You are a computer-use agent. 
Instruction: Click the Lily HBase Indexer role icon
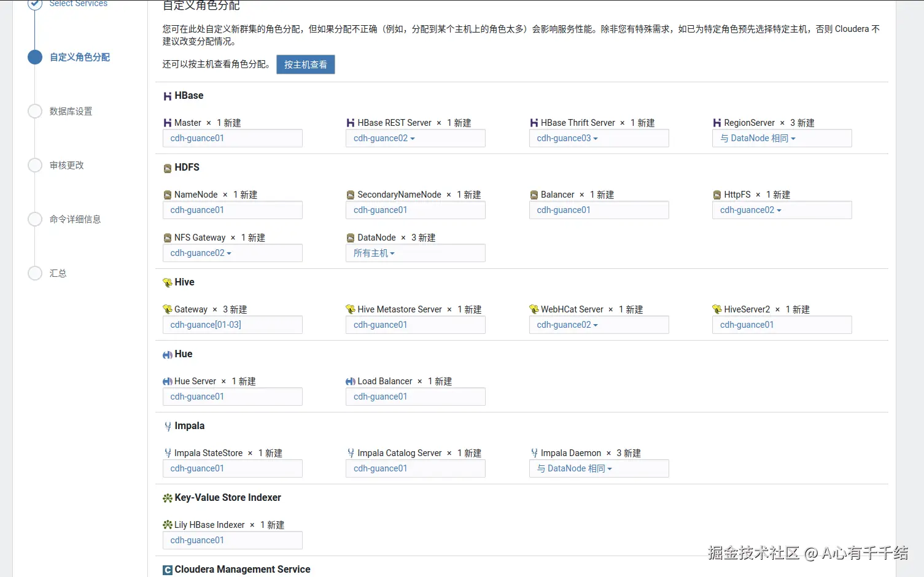coord(167,525)
